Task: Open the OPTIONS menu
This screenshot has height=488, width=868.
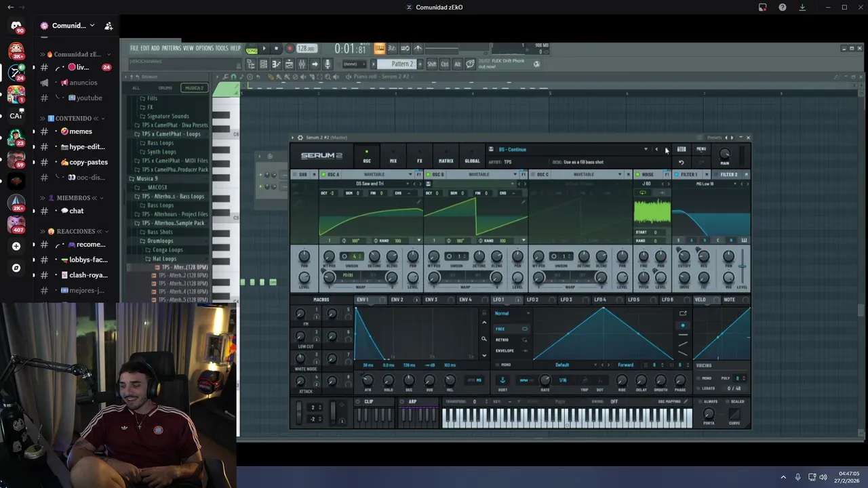Action: pyautogui.click(x=204, y=49)
